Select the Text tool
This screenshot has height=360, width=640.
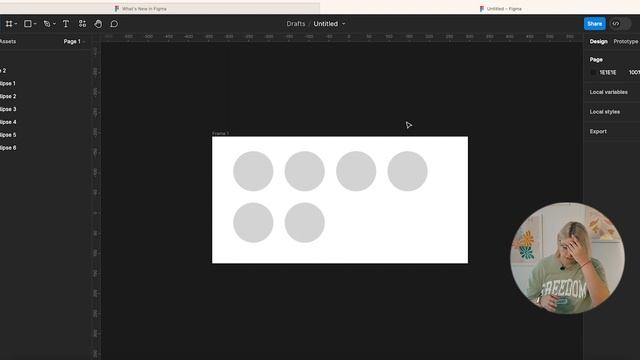pyautogui.click(x=66, y=24)
